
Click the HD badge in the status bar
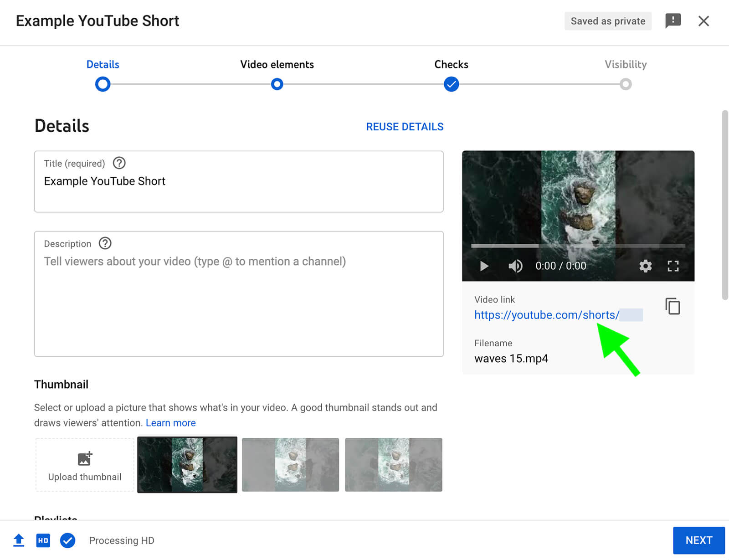(43, 540)
